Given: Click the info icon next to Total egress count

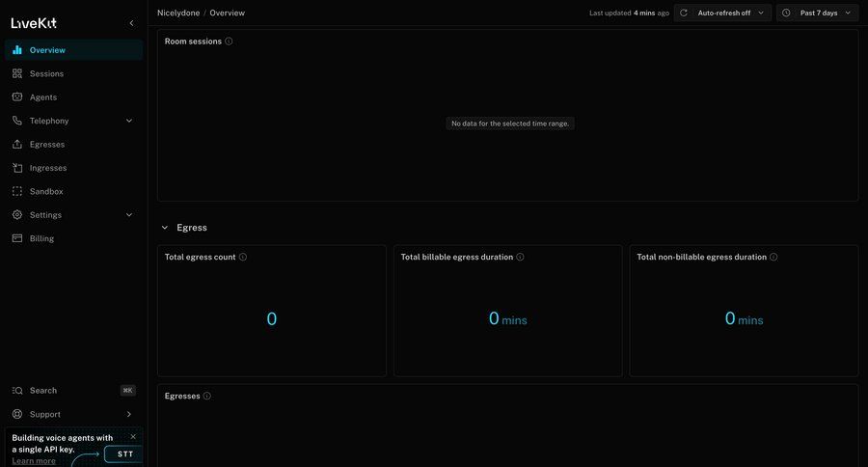Looking at the screenshot, I should [243, 257].
